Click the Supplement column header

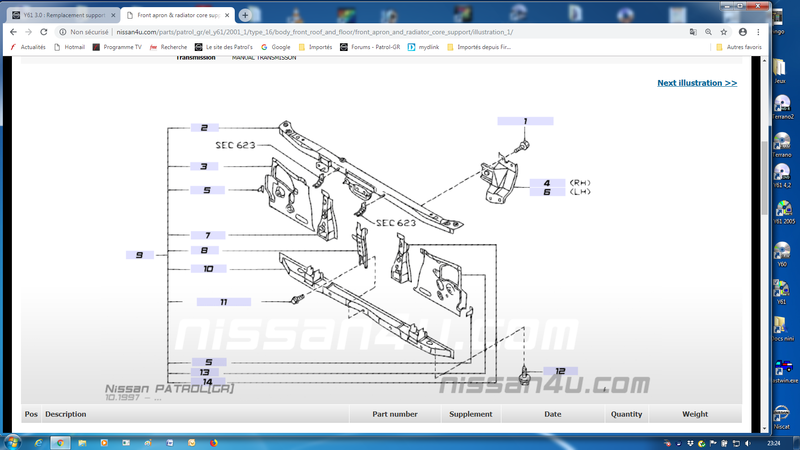[x=471, y=414]
